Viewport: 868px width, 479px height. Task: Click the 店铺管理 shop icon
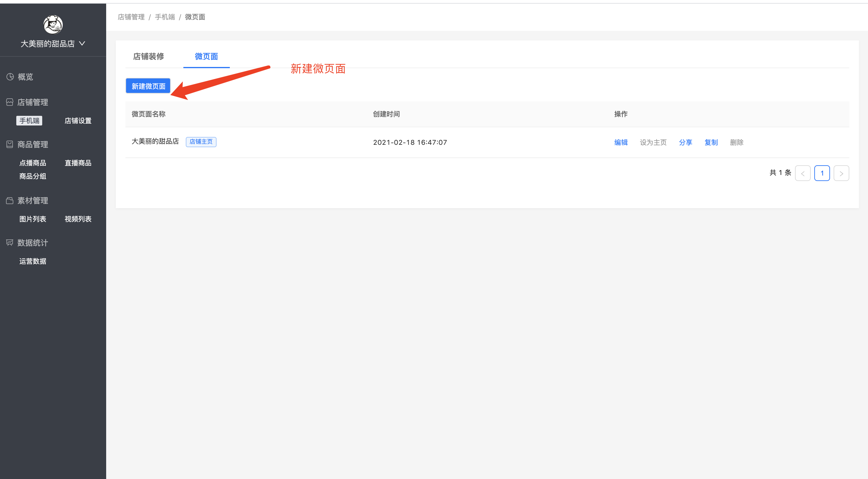coord(10,102)
